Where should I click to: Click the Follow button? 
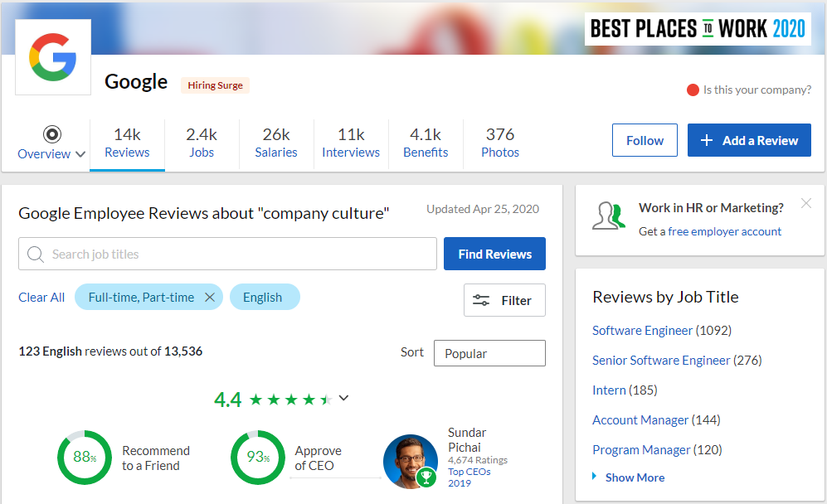(x=645, y=140)
